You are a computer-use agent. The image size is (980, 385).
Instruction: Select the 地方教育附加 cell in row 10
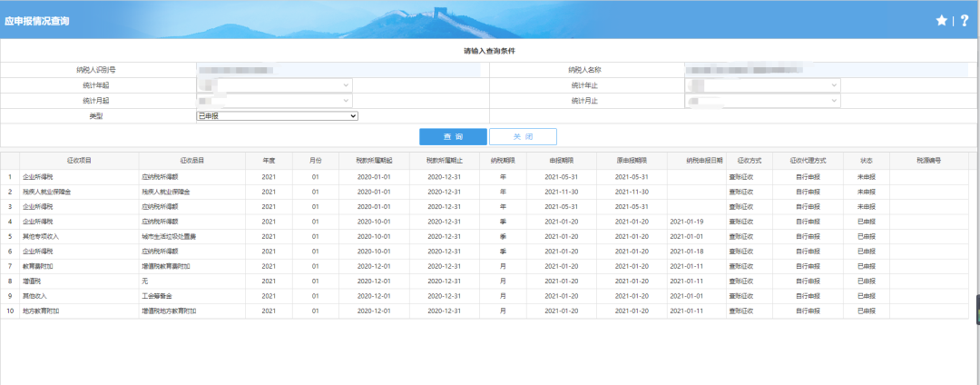[79, 311]
